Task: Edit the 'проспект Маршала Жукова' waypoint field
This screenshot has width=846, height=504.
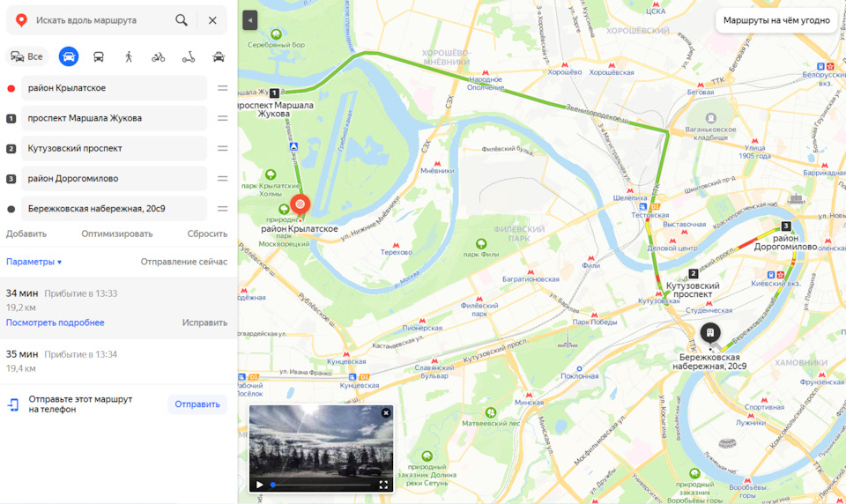Action: coord(114,118)
